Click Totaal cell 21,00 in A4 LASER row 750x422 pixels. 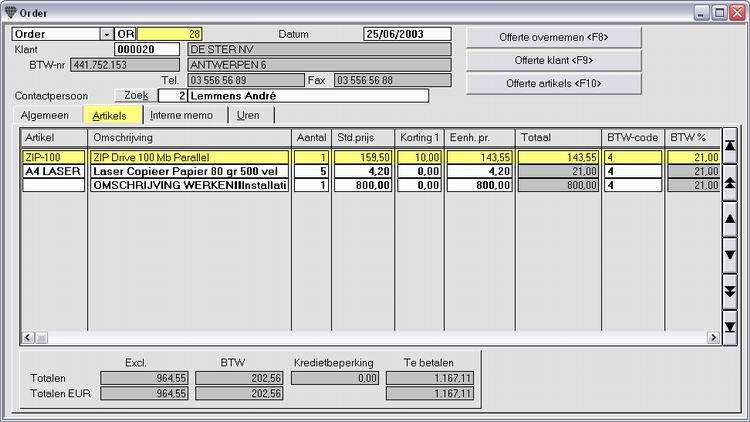pos(558,171)
